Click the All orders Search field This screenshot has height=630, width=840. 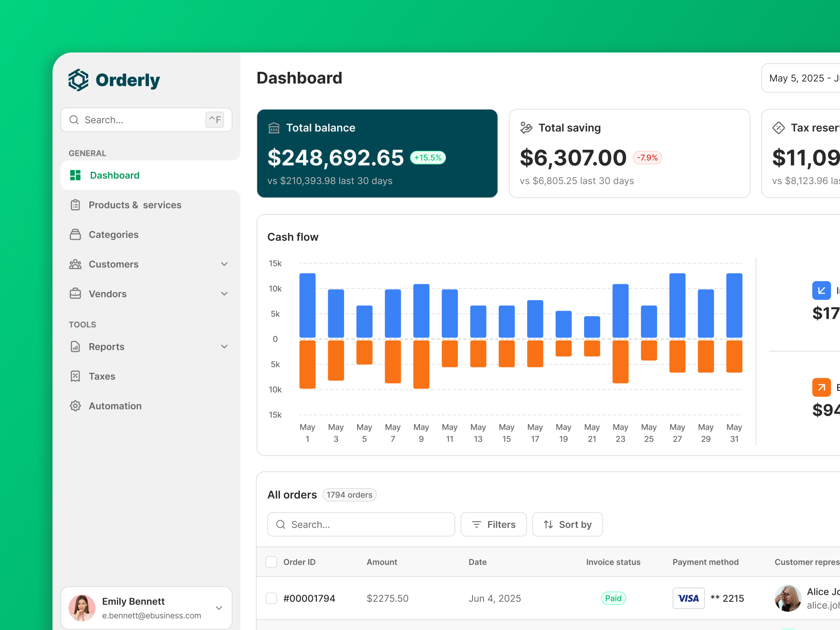pos(361,524)
